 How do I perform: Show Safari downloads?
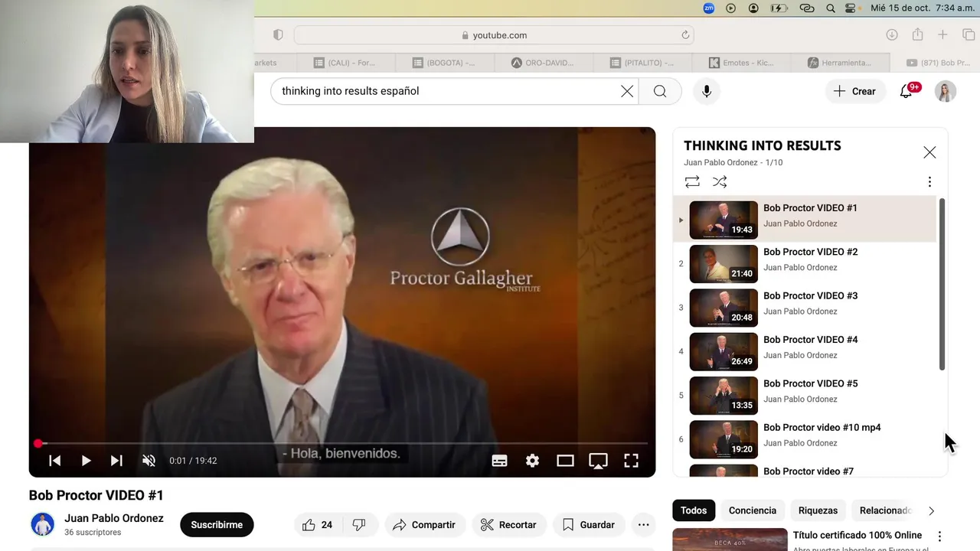pyautogui.click(x=892, y=35)
